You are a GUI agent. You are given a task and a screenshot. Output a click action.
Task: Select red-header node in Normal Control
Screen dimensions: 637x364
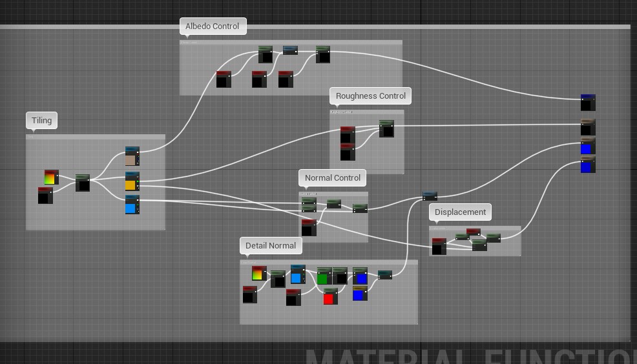pos(309,228)
